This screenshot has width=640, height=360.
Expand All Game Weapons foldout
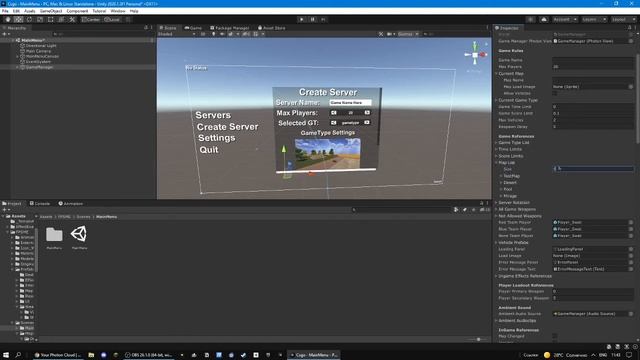[x=497, y=209]
